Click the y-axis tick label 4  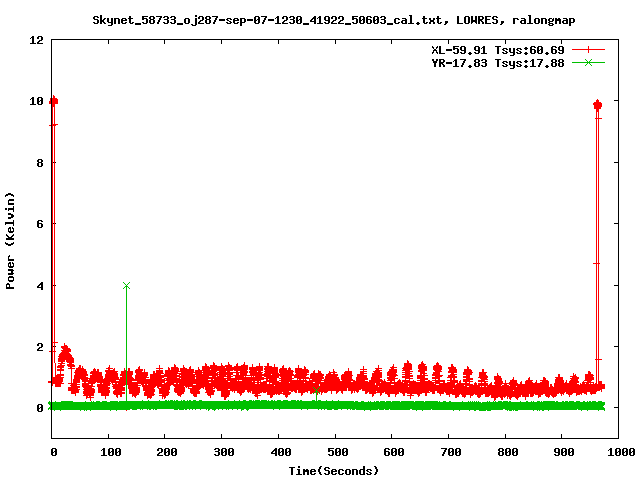(40, 286)
